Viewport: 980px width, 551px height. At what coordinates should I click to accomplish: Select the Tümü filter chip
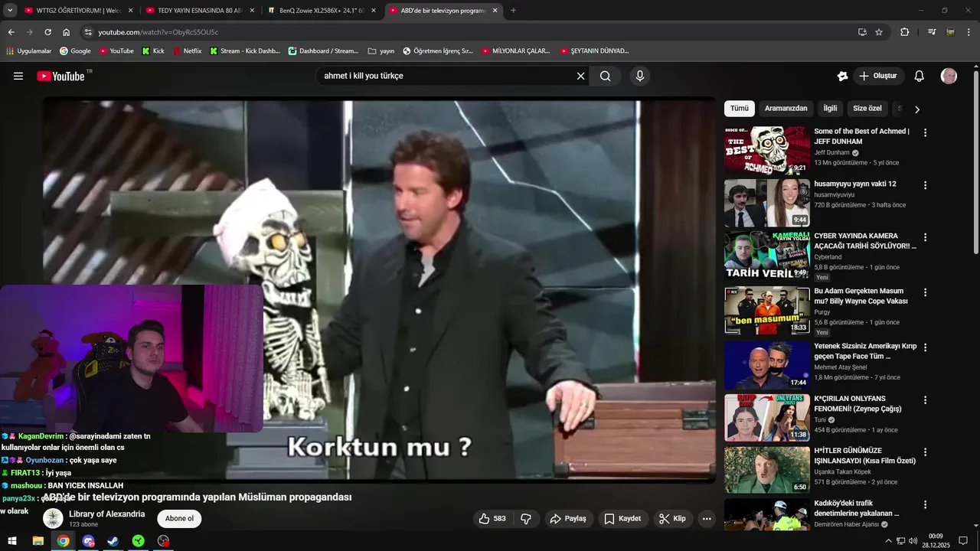pyautogui.click(x=740, y=109)
